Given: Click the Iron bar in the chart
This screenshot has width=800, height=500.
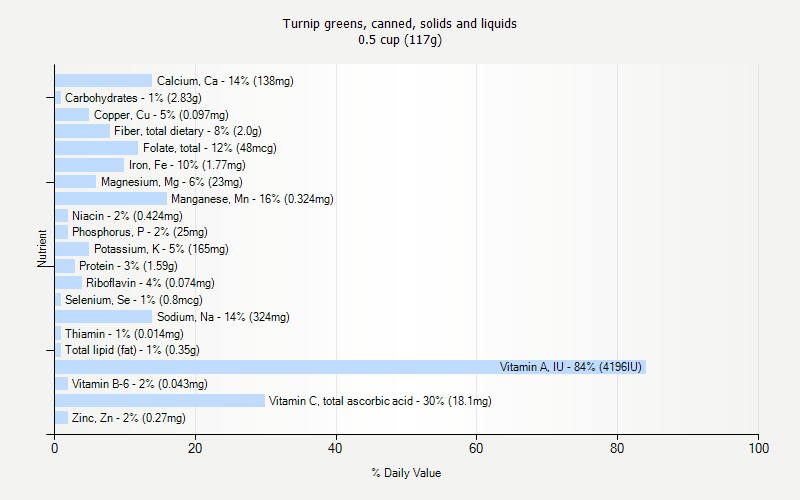Looking at the screenshot, I should point(90,165).
